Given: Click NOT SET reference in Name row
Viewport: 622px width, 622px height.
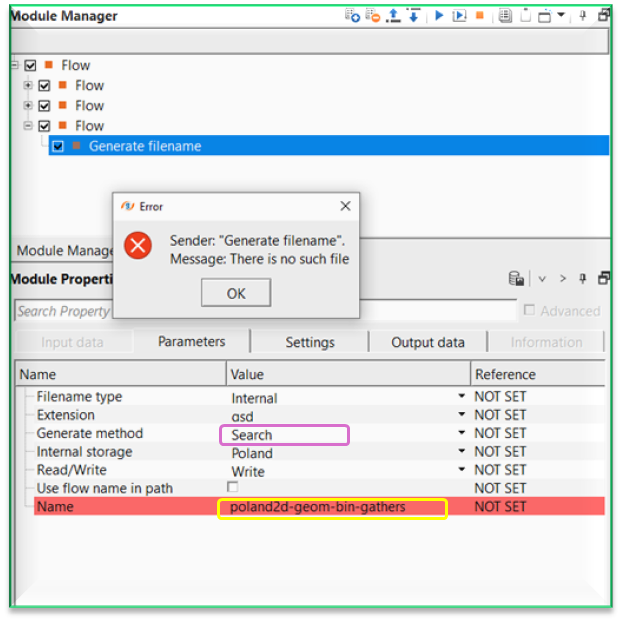Looking at the screenshot, I should click(x=501, y=507).
